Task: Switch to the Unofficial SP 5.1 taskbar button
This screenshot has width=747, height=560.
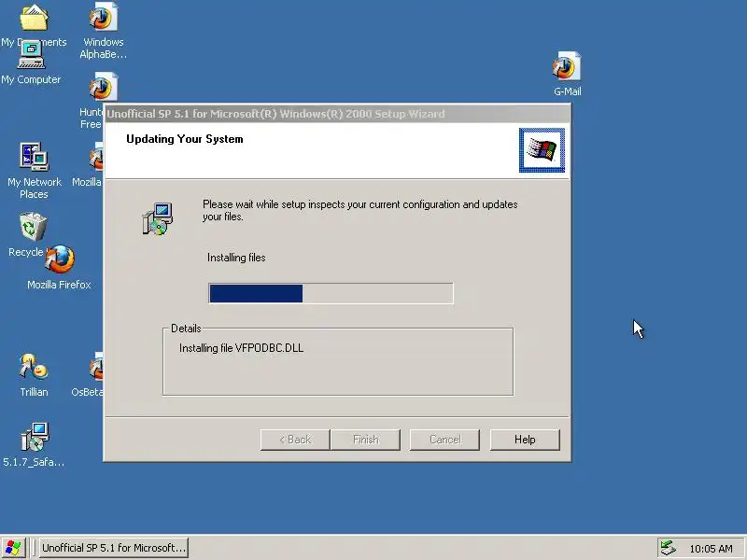Action: 113,548
